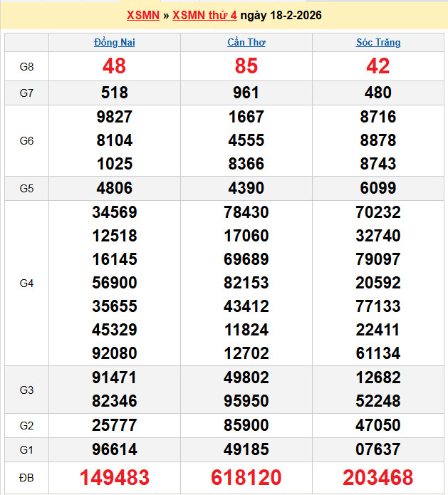Click G7 number 961
Screen dimensions: 448x495
[x=246, y=93]
